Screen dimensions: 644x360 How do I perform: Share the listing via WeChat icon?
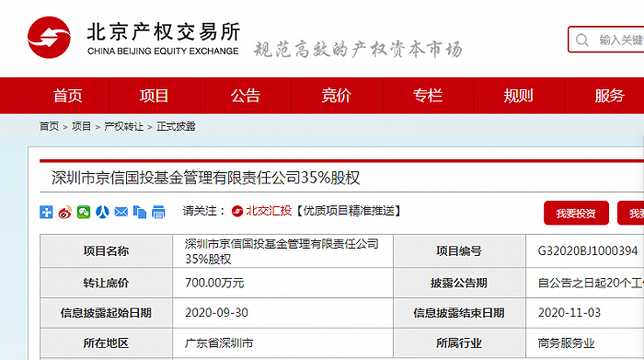coord(84,212)
